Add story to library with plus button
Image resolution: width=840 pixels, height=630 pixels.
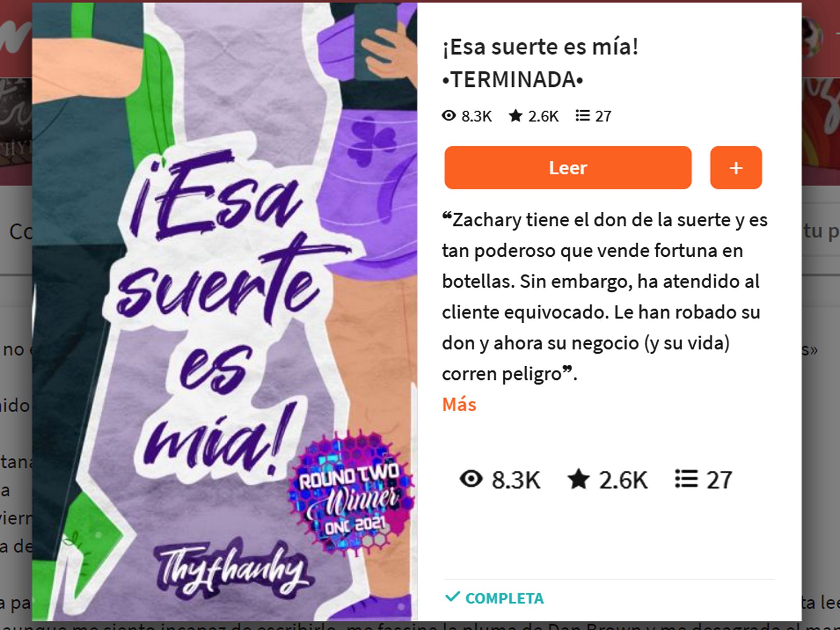tap(736, 168)
